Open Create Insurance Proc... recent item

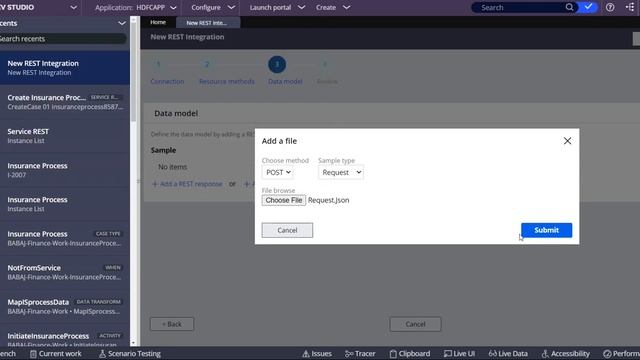pos(65,102)
